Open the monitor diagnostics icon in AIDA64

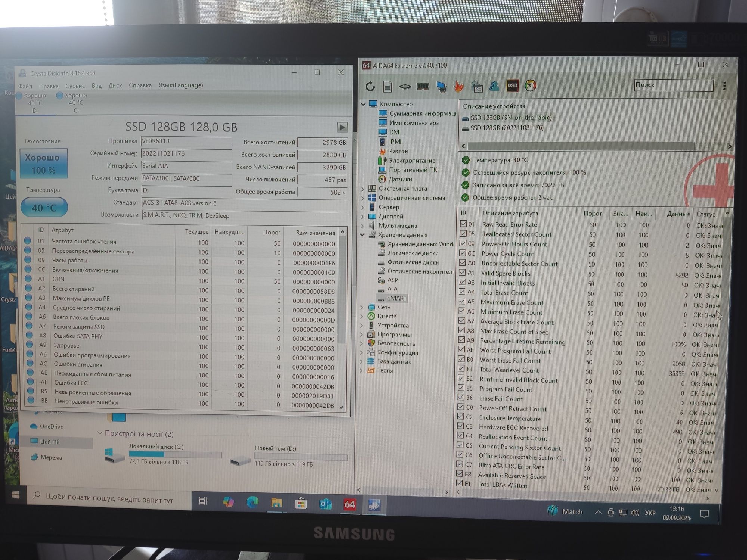pos(441,87)
